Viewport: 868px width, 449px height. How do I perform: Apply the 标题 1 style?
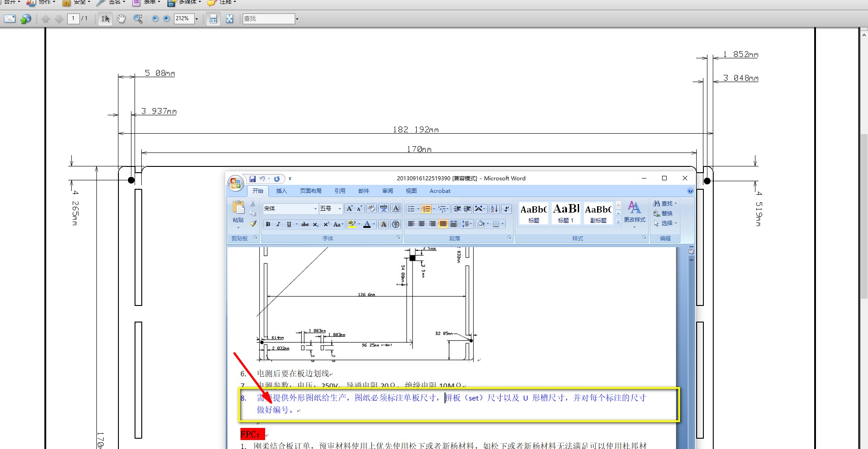pos(566,213)
